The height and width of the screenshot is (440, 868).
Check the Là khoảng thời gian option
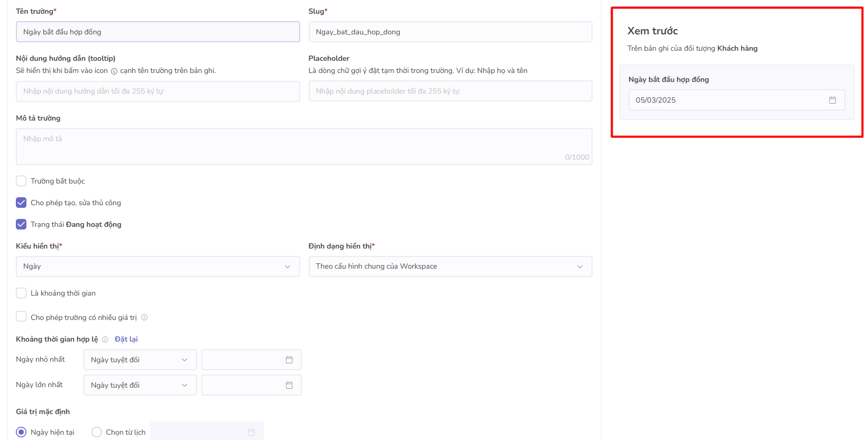pyautogui.click(x=21, y=293)
